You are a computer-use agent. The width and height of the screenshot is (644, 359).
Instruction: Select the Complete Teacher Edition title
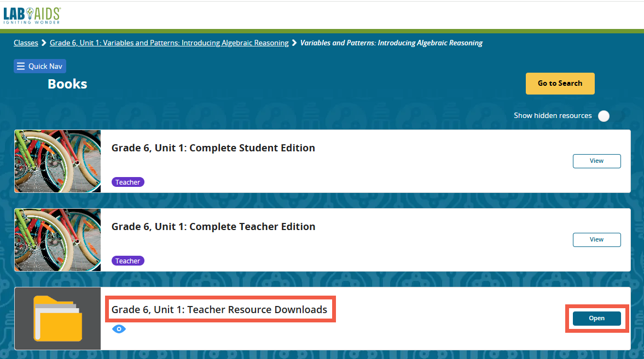click(213, 226)
